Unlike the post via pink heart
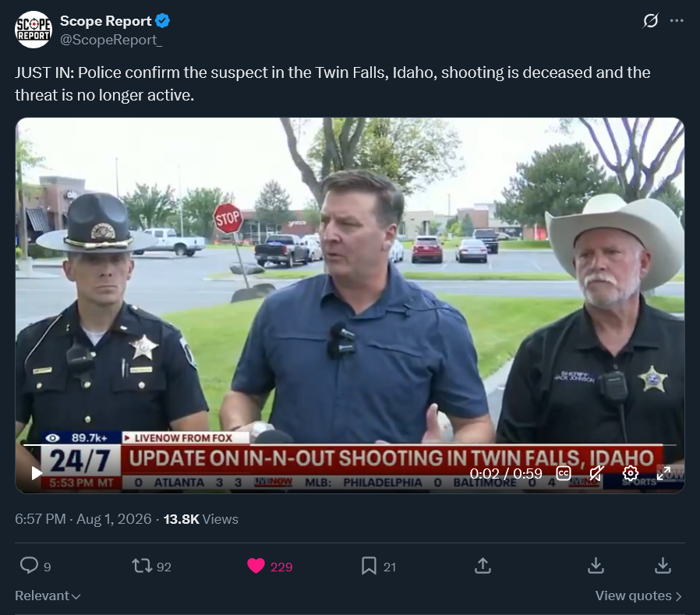700x615 pixels. 256,566
